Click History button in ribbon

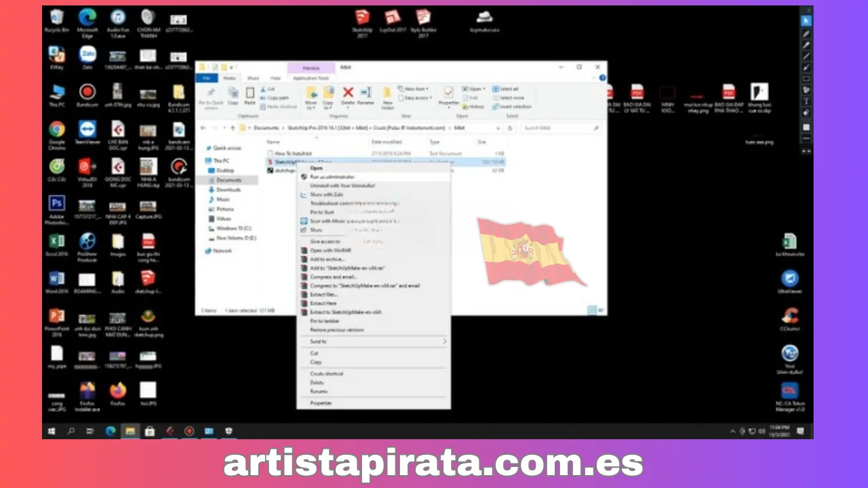pos(475,106)
